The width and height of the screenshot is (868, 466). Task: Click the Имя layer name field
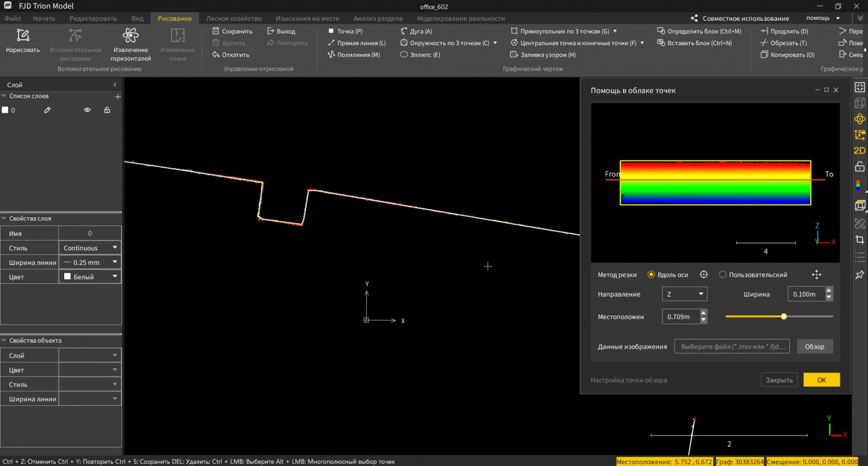pyautogui.click(x=90, y=234)
